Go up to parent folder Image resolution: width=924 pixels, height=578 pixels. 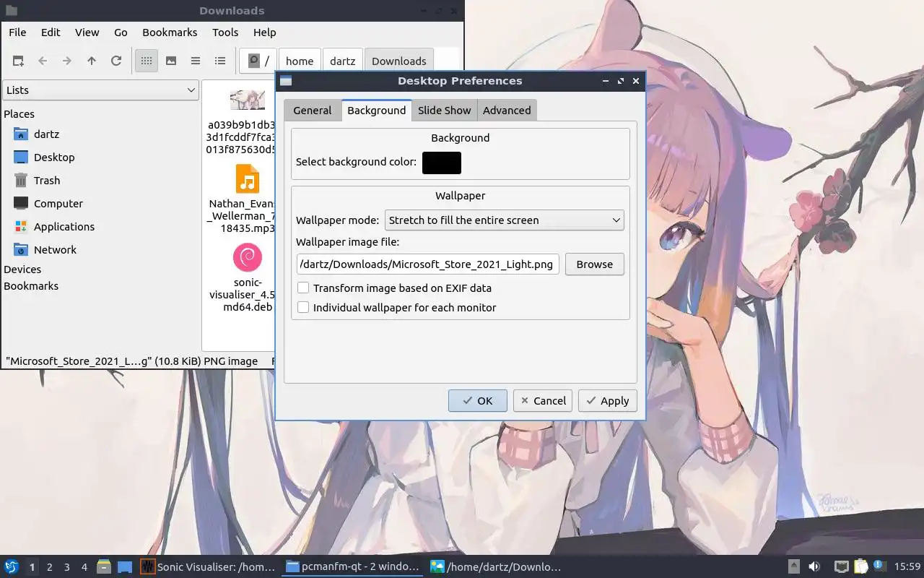click(x=92, y=61)
